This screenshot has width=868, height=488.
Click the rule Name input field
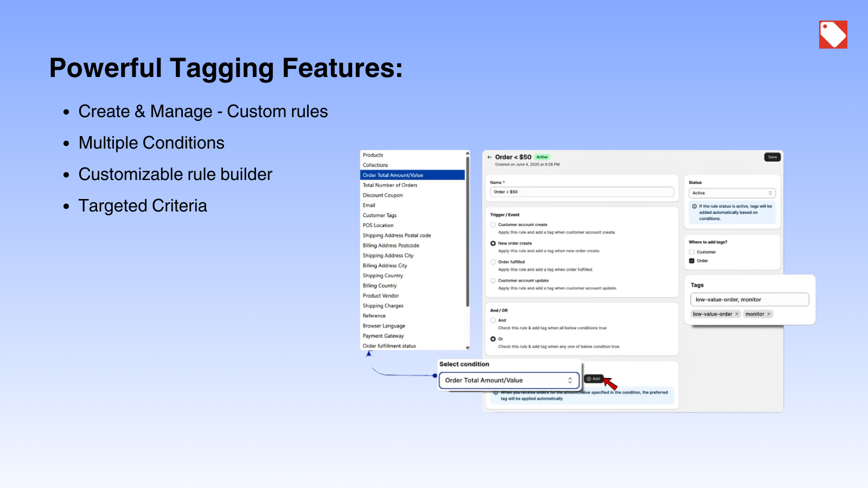(x=582, y=192)
